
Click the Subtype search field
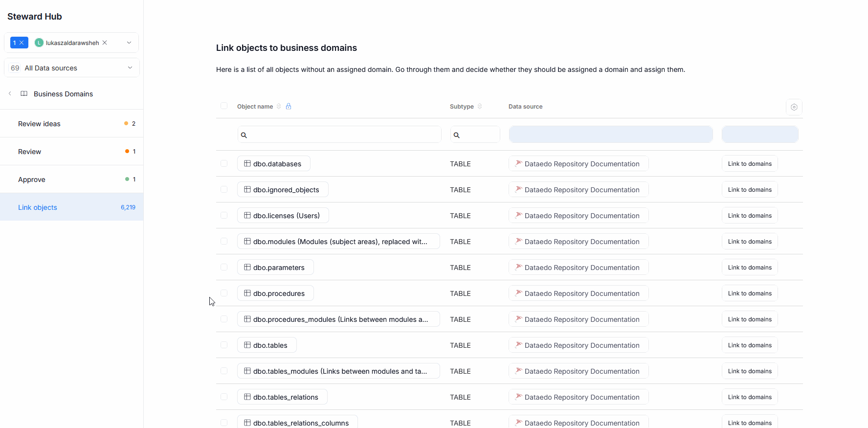click(x=475, y=135)
